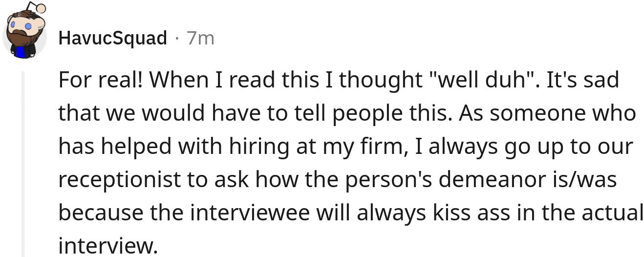Click the final word "interview." in comment
The width and height of the screenshot is (644, 257).
[108, 246]
